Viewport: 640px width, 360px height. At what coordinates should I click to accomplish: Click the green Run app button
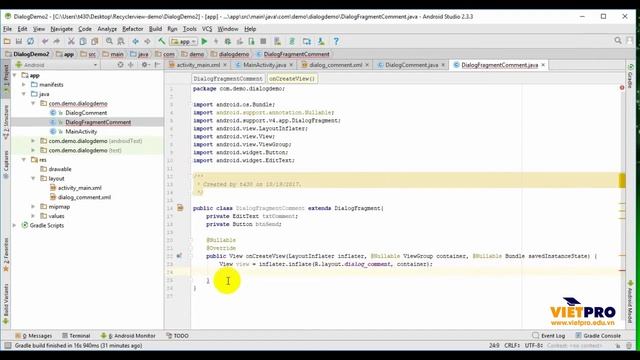tap(204, 41)
